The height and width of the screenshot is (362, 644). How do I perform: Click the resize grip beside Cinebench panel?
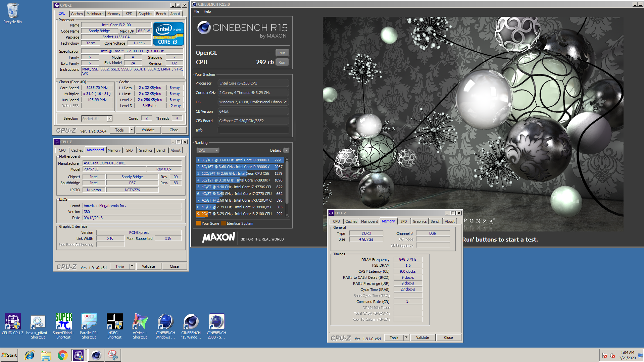coord(295,131)
